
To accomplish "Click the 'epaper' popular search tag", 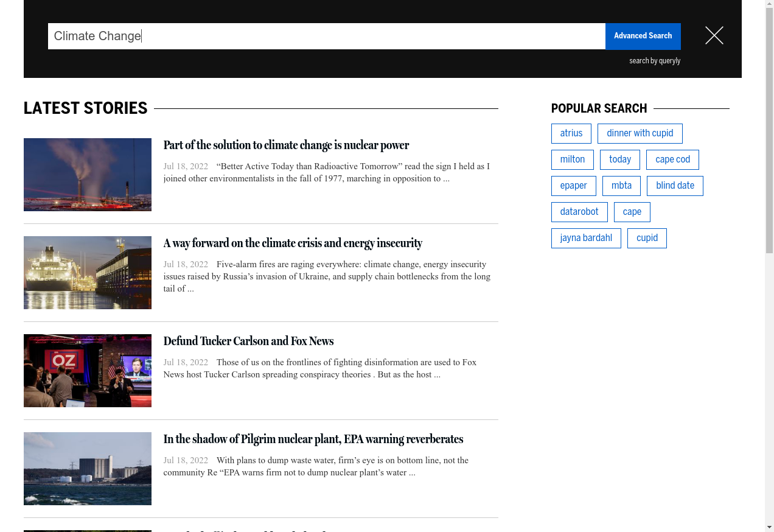I will 573,186.
